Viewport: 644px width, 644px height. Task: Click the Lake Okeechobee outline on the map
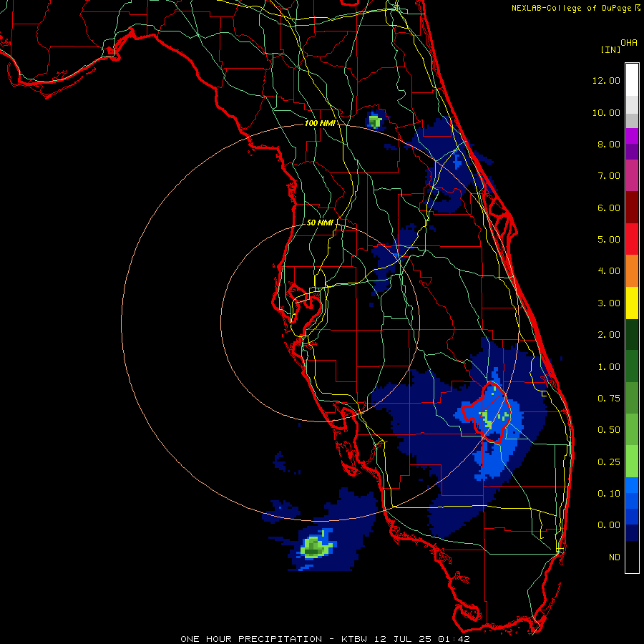[487, 412]
